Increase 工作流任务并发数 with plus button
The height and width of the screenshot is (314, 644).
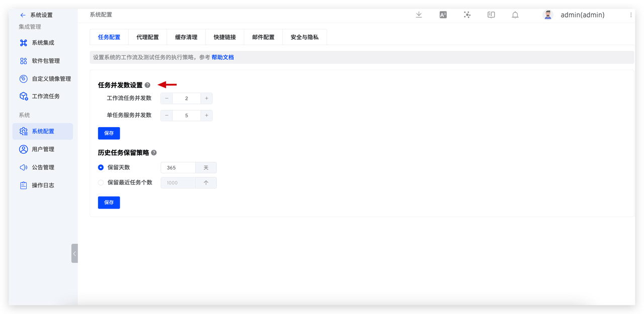pos(206,98)
